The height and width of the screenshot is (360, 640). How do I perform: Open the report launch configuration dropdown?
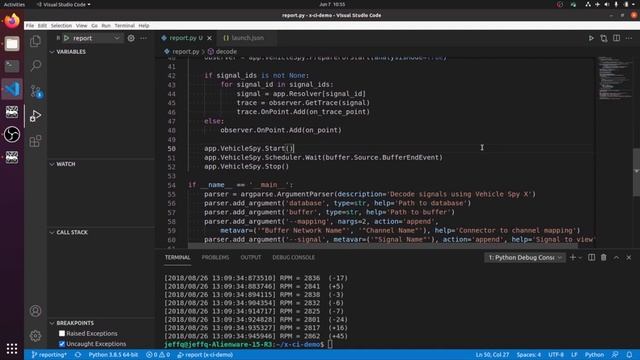(x=97, y=38)
